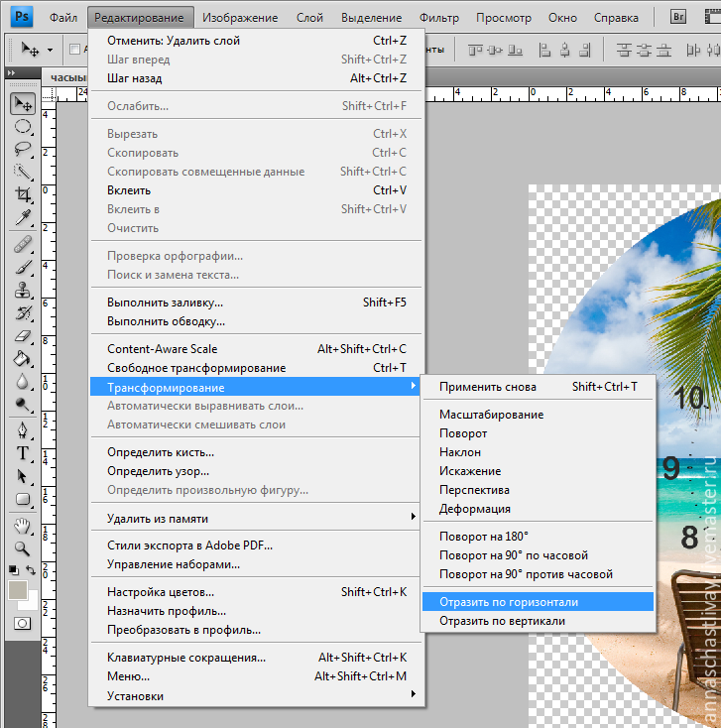Select the Horizontal Type tool
This screenshot has width=721, height=728.
coord(22,453)
